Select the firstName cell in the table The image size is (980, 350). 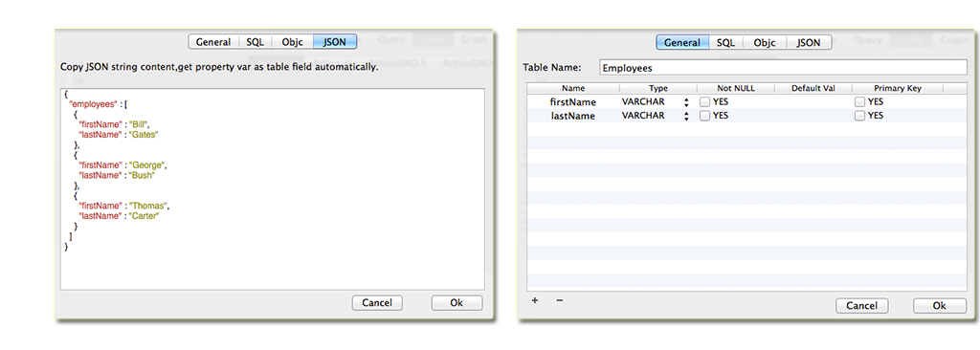(x=572, y=102)
